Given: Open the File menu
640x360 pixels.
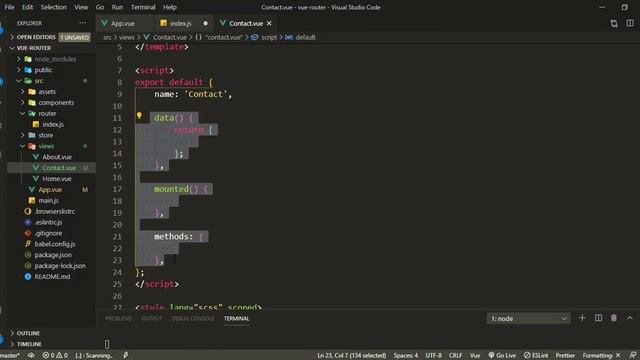Looking at the screenshot, I should tap(9, 7).
